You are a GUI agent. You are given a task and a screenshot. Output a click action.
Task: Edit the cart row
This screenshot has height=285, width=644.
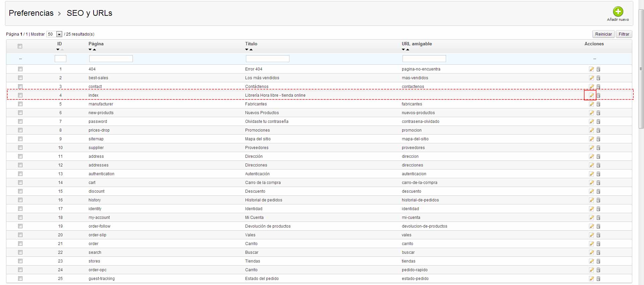click(x=591, y=183)
